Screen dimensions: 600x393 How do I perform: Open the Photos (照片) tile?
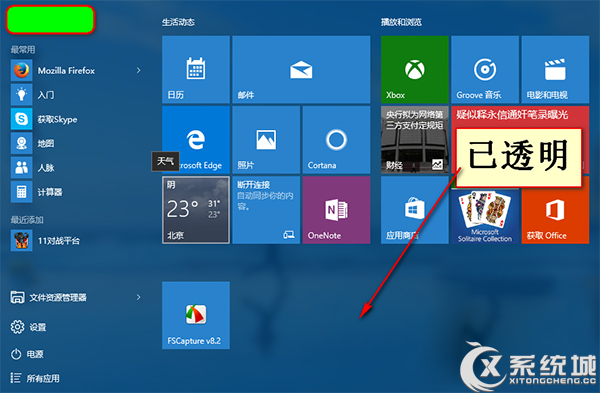coord(266,140)
